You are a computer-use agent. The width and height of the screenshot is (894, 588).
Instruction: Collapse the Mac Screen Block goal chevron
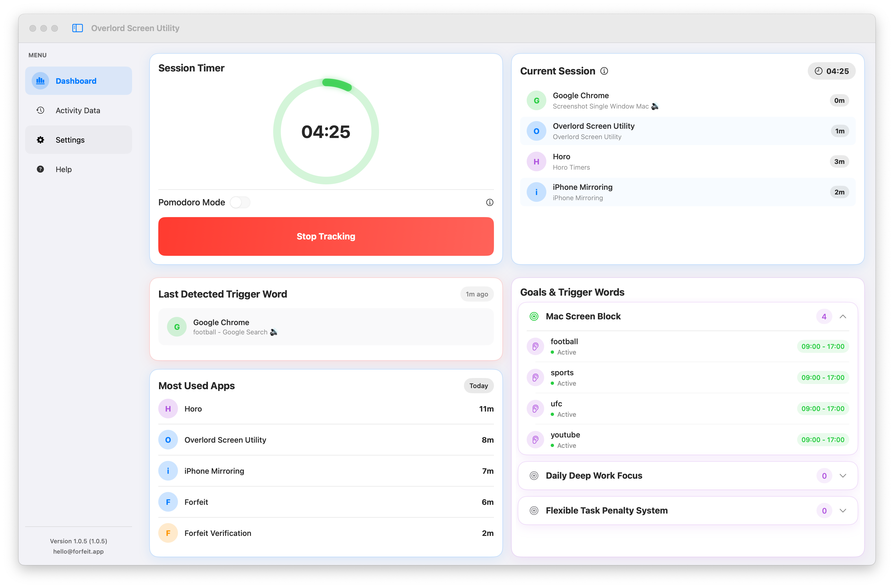click(x=843, y=317)
